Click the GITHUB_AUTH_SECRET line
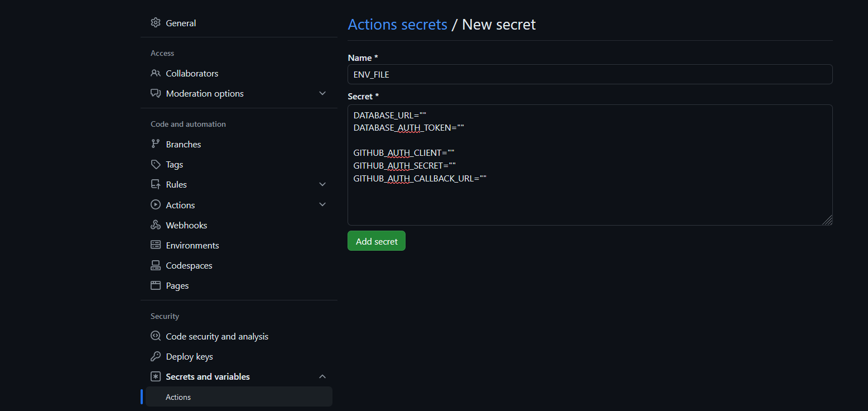The width and height of the screenshot is (868, 411). [405, 166]
